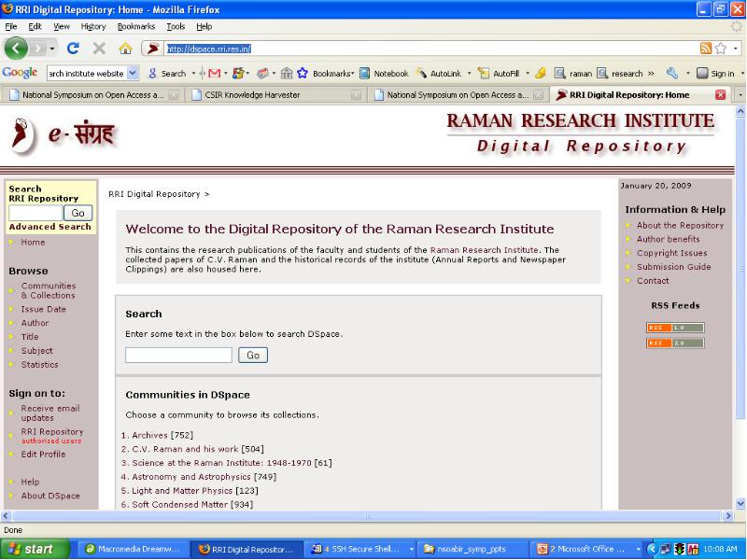The image size is (747, 560).
Task: Go to the Firefox Home page icon
Action: coord(125,49)
